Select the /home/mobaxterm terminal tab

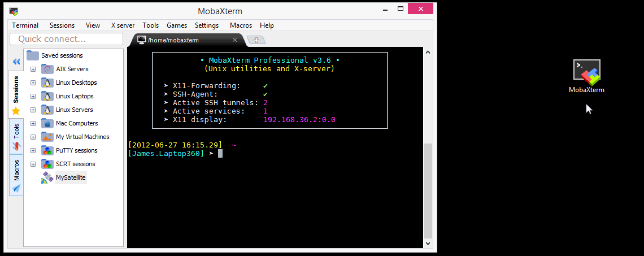click(188, 40)
